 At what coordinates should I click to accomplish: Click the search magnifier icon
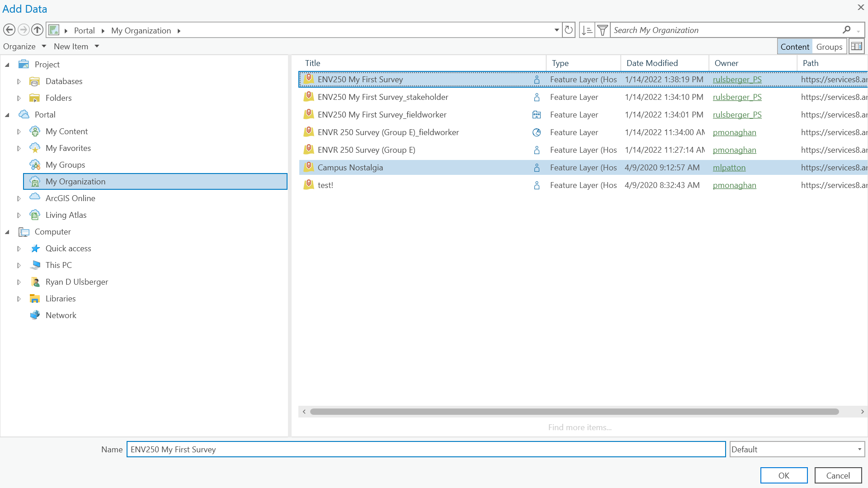pyautogui.click(x=847, y=30)
